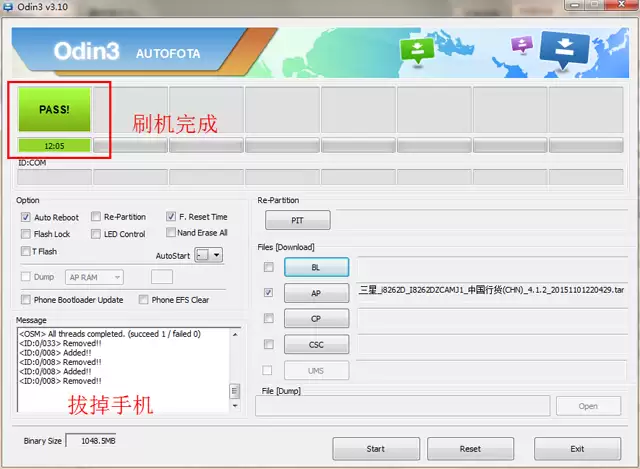This screenshot has height=469, width=640.
Task: Click the Reset button
Action: (x=470, y=448)
